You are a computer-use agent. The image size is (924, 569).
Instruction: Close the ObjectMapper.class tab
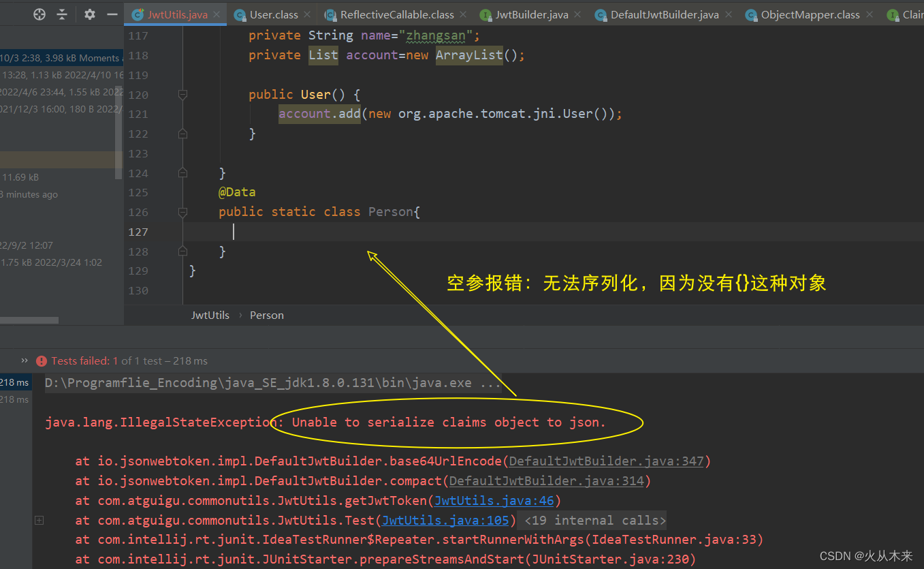(x=870, y=14)
